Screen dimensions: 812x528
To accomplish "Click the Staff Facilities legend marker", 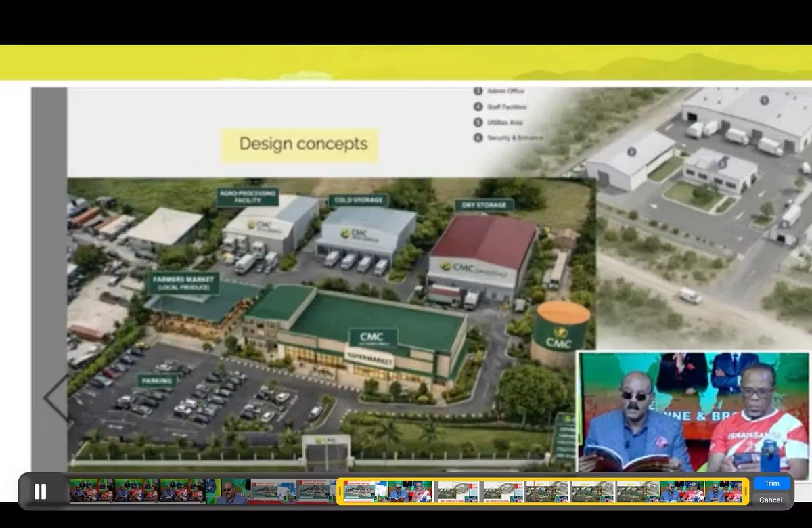I will click(478, 106).
